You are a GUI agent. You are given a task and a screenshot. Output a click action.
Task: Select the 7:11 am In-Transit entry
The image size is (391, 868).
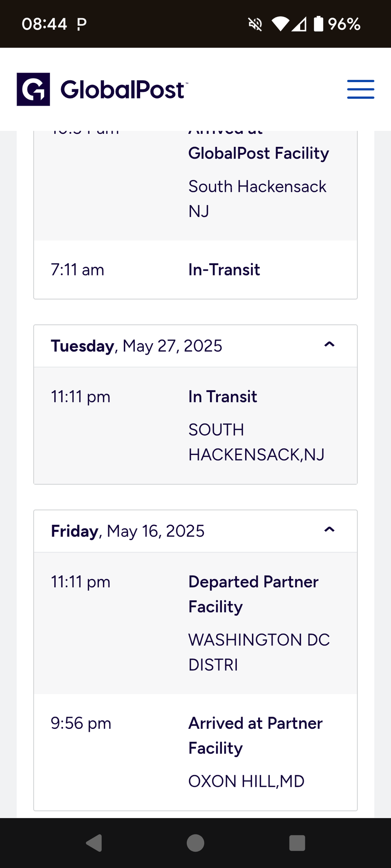tap(195, 270)
